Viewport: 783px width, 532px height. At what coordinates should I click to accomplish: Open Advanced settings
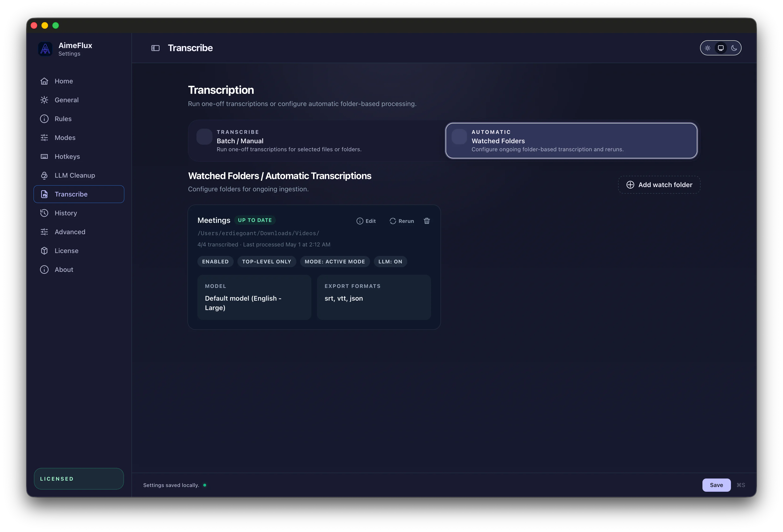[79, 232]
